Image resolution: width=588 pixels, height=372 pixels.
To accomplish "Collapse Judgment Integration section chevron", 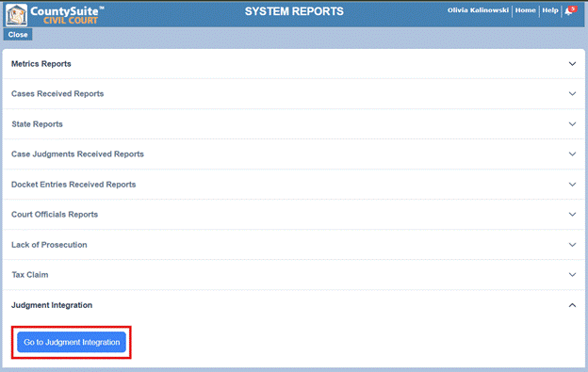I will [x=572, y=305].
